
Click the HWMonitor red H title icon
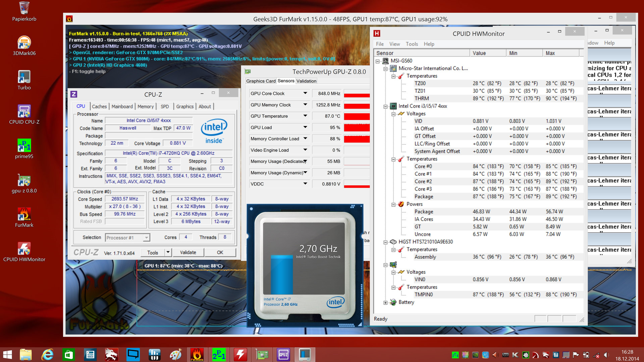tap(377, 33)
